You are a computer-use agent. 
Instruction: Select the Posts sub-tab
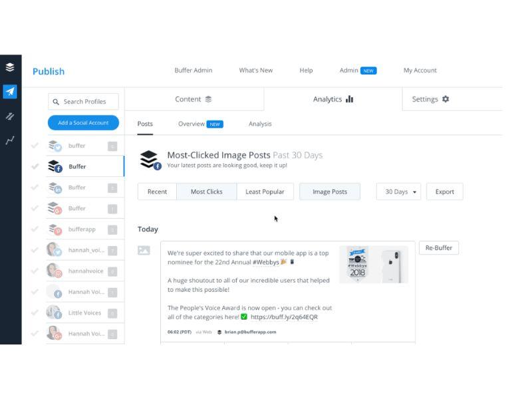[x=145, y=124]
